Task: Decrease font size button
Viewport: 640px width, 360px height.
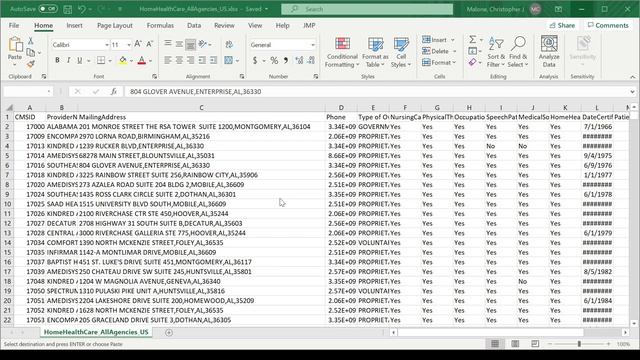Action: point(149,44)
